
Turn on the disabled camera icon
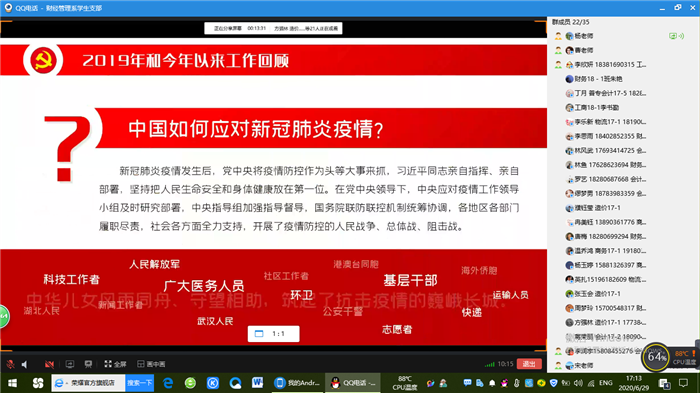[49, 364]
